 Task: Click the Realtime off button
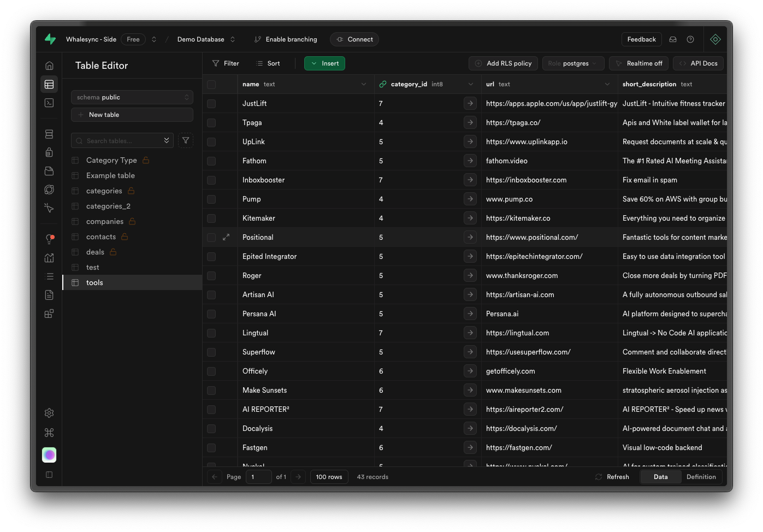click(x=638, y=63)
